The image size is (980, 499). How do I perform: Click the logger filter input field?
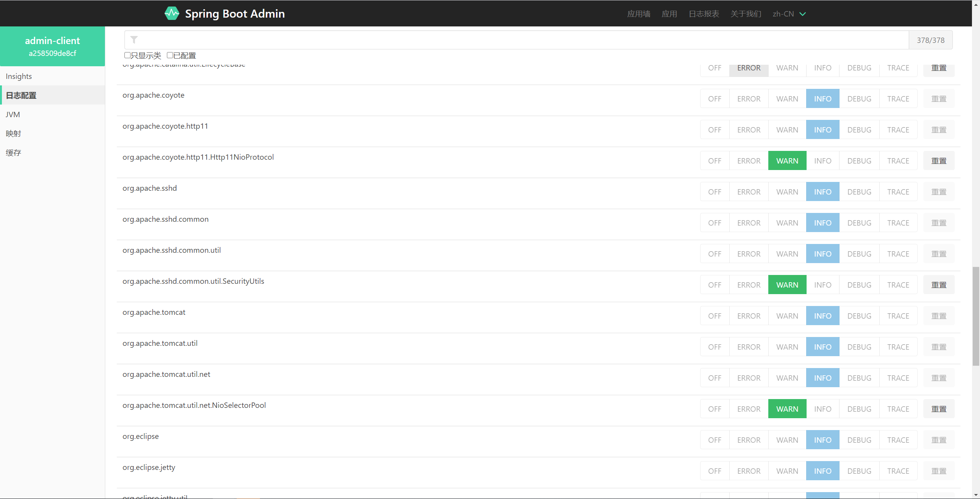(x=521, y=40)
